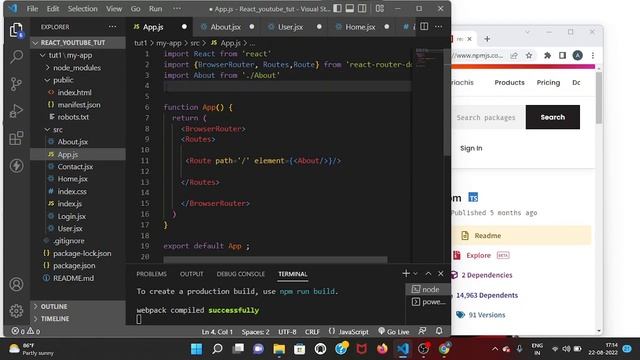Expand the node_modules folder
Image resolution: width=640 pixels, height=360 pixels.
(x=78, y=68)
